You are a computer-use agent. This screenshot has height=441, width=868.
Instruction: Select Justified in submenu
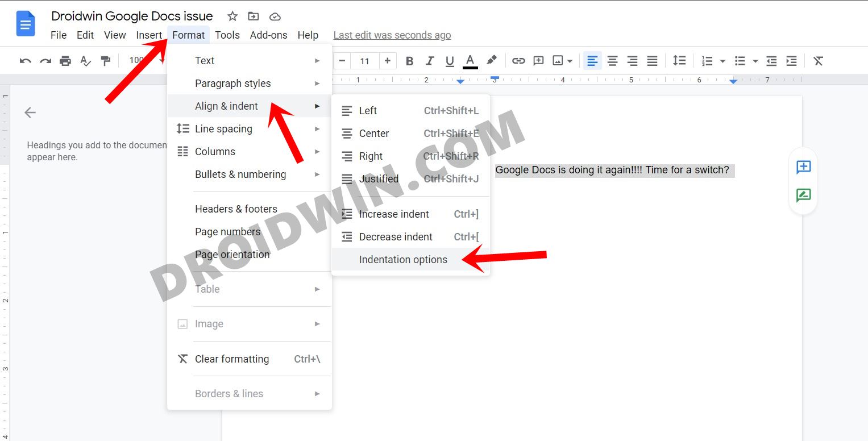tap(410, 179)
